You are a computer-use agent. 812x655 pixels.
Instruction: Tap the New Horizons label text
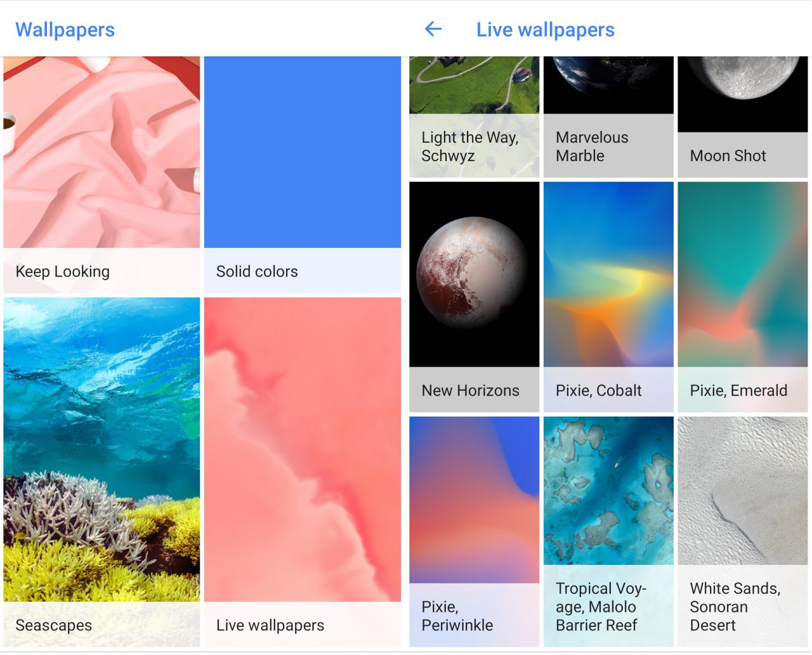point(471,391)
